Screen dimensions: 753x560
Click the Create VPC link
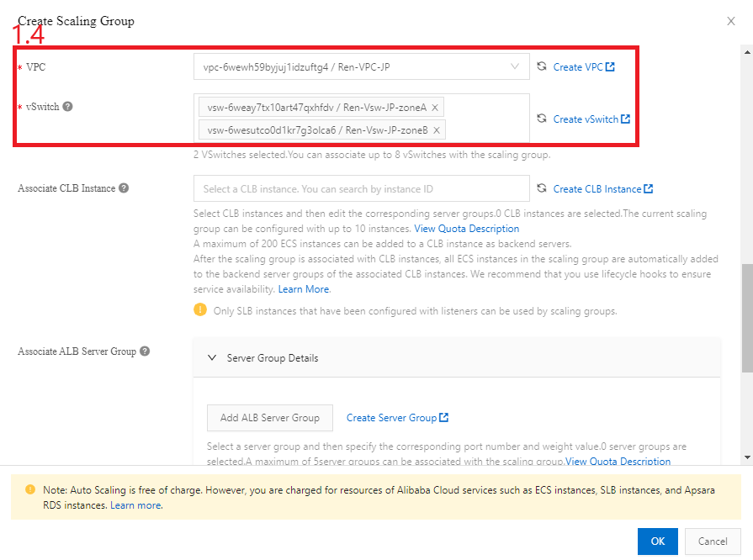(x=583, y=66)
